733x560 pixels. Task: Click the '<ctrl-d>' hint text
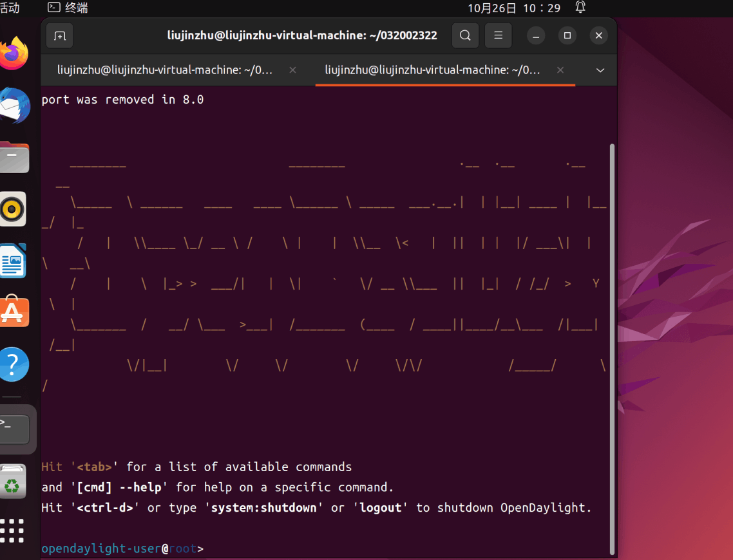105,508
